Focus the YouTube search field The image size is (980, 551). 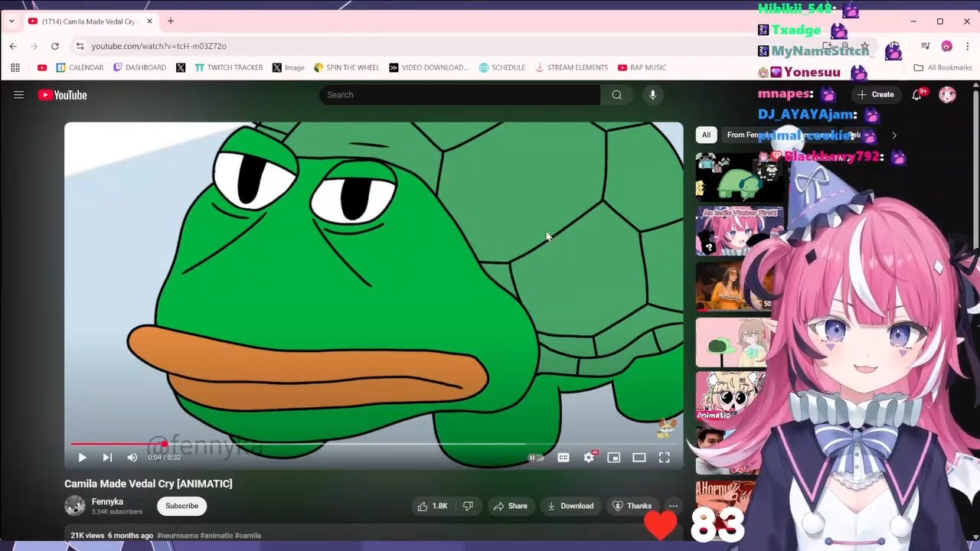pyautogui.click(x=459, y=95)
